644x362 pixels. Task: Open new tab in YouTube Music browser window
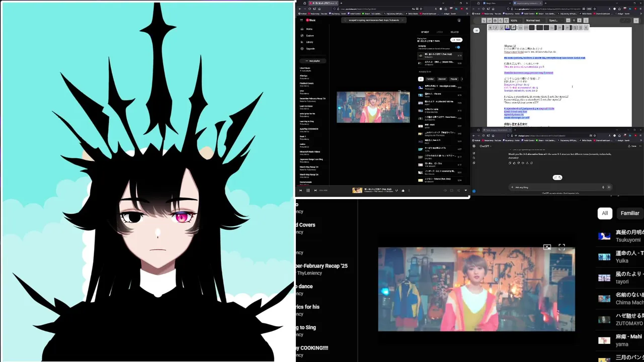tap(341, 3)
